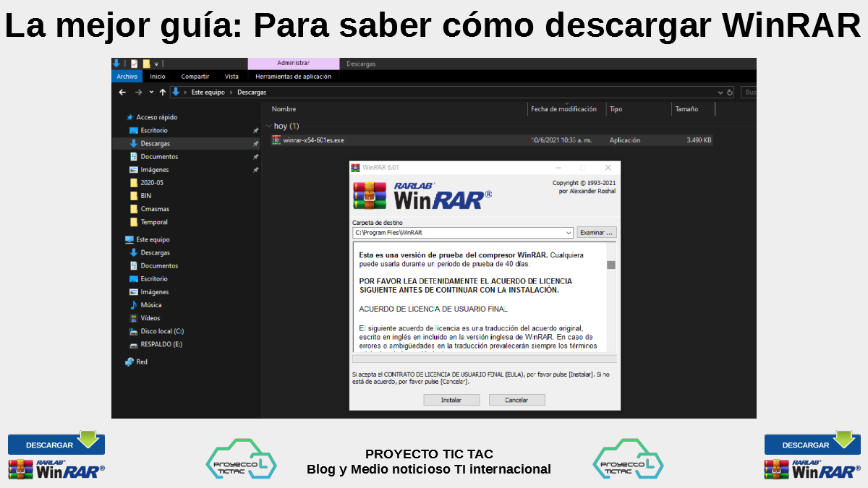This screenshot has height=488, width=868.
Task: Switch to the Compartir ribbon tab
Action: tap(195, 77)
